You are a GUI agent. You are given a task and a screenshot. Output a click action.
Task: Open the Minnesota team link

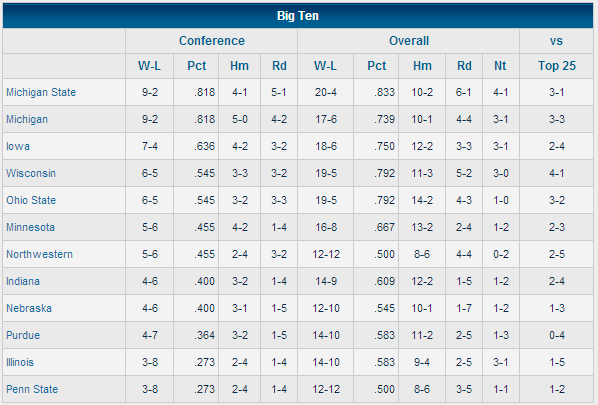click(31, 227)
